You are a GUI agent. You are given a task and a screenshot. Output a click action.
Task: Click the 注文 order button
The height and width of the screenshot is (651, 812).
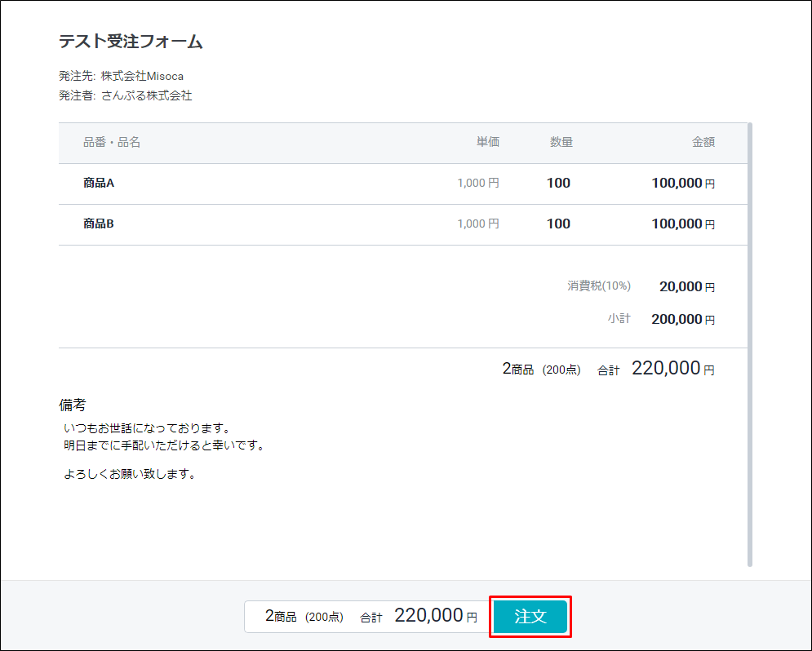[x=530, y=616]
